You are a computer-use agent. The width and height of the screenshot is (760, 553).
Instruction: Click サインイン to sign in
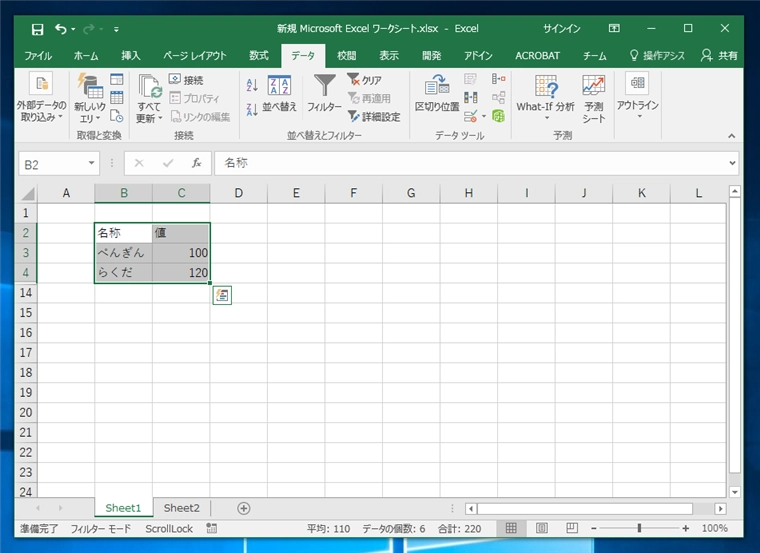(x=561, y=29)
